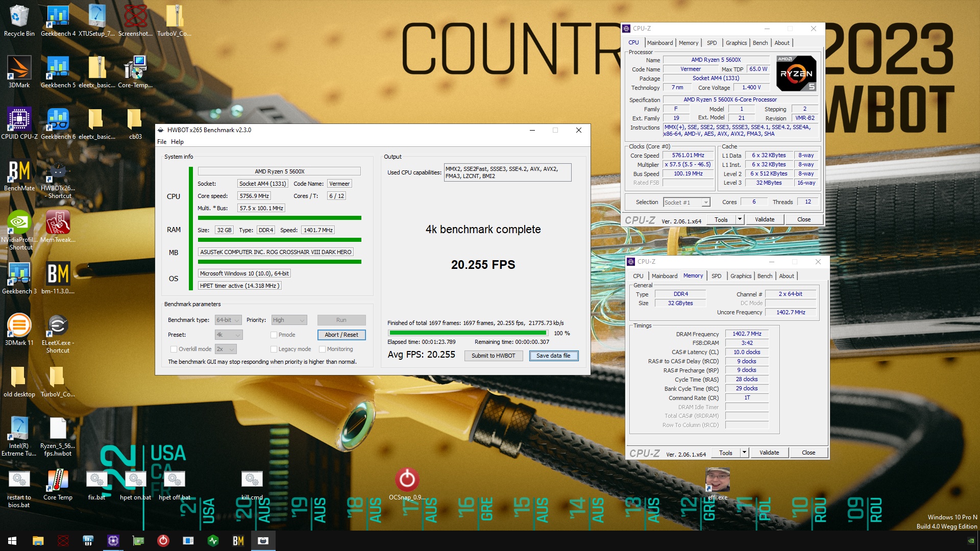Click the CPU green status bar
This screenshot has height=551, width=980.
coord(279,218)
